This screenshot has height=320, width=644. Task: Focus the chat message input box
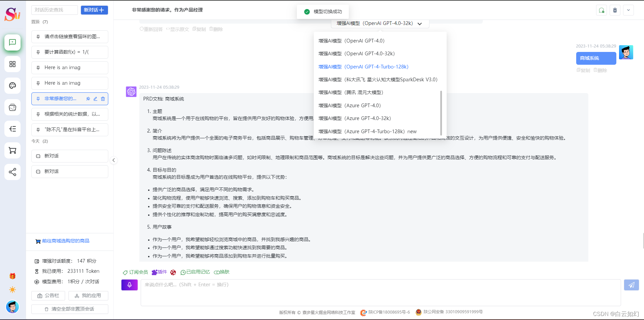(x=381, y=293)
